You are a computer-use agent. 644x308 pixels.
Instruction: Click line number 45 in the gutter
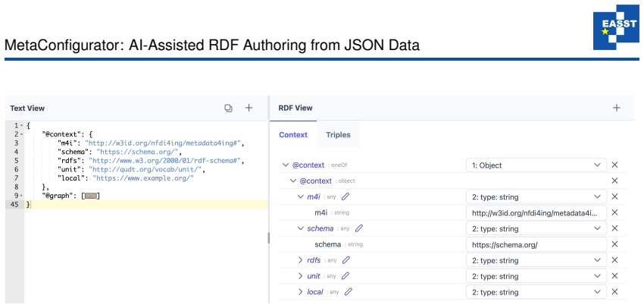pos(14,204)
